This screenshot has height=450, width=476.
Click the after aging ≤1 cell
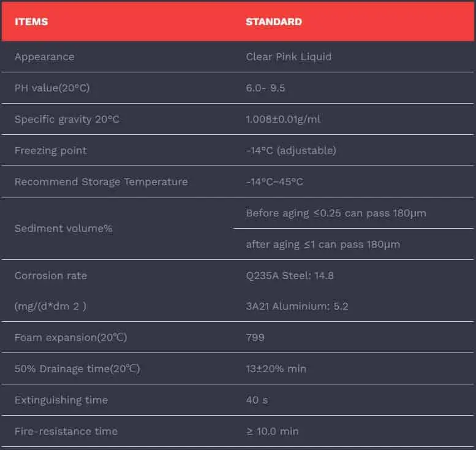(x=323, y=244)
